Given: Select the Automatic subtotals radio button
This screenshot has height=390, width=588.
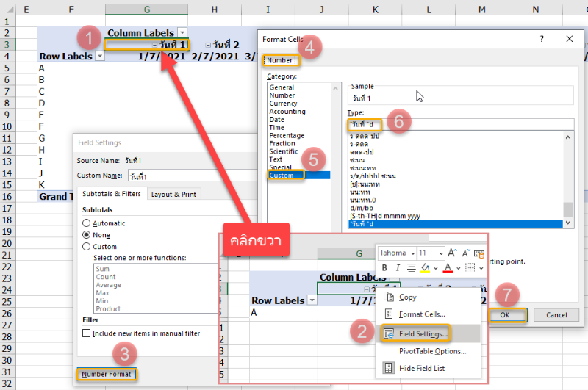Looking at the screenshot, I should point(87,223).
